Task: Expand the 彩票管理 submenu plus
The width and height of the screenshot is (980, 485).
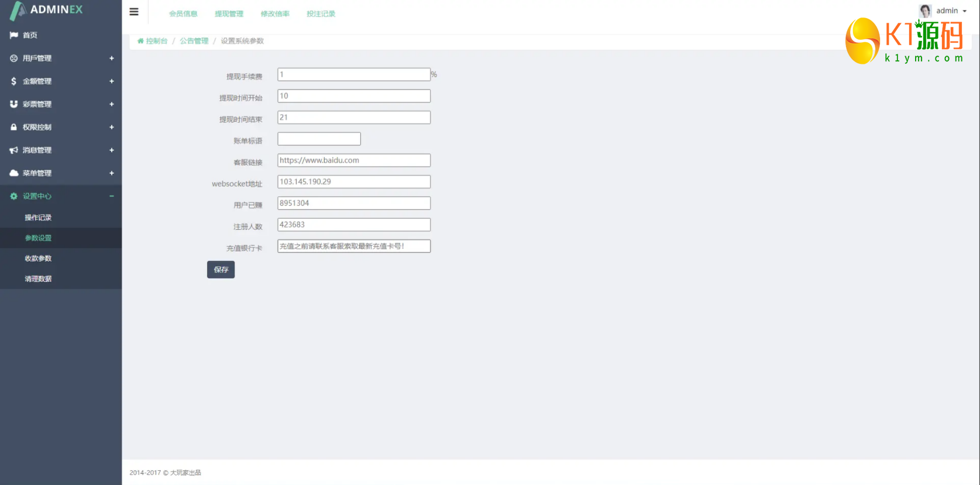Action: [x=111, y=104]
